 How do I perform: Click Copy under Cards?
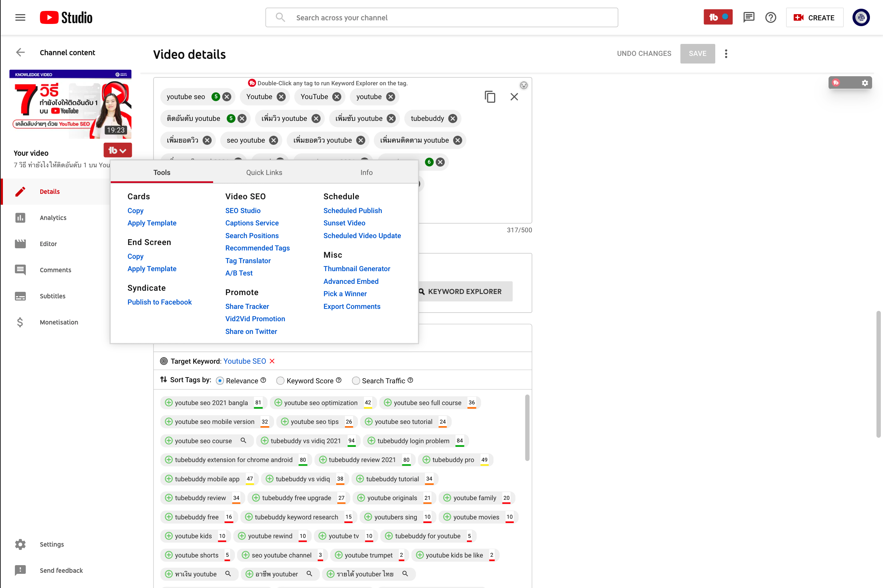tap(135, 211)
